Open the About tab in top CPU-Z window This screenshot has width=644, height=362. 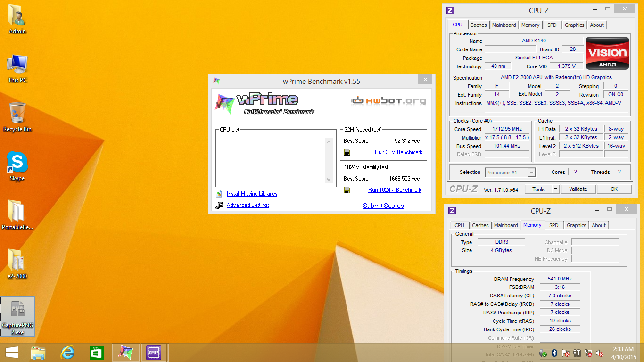point(597,25)
